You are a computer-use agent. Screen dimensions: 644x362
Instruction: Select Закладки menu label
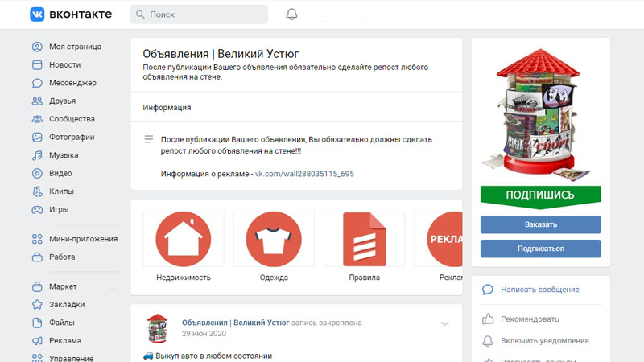[67, 305]
